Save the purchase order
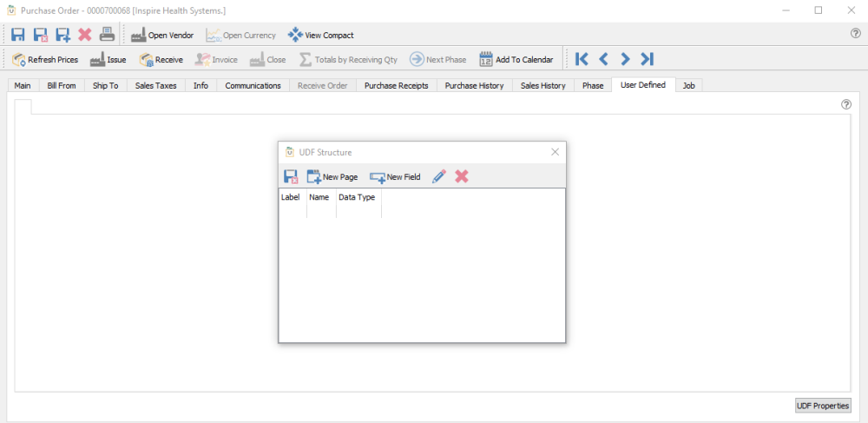Screen dimensions: 868x423 tap(18, 35)
